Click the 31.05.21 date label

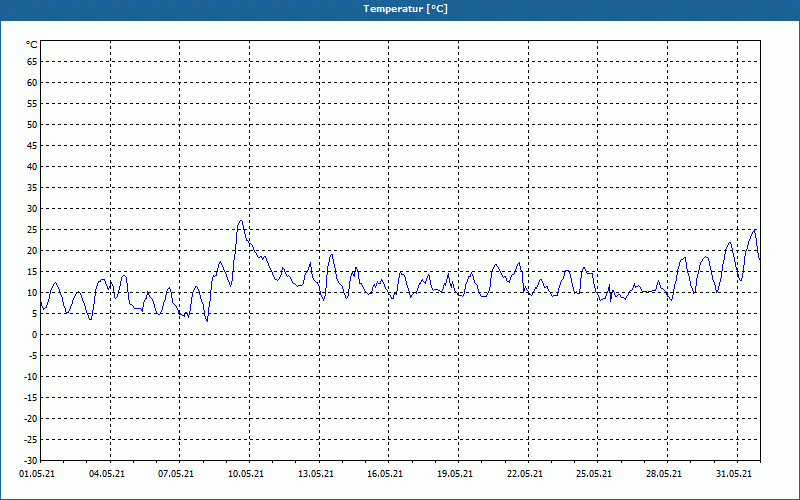point(734,474)
